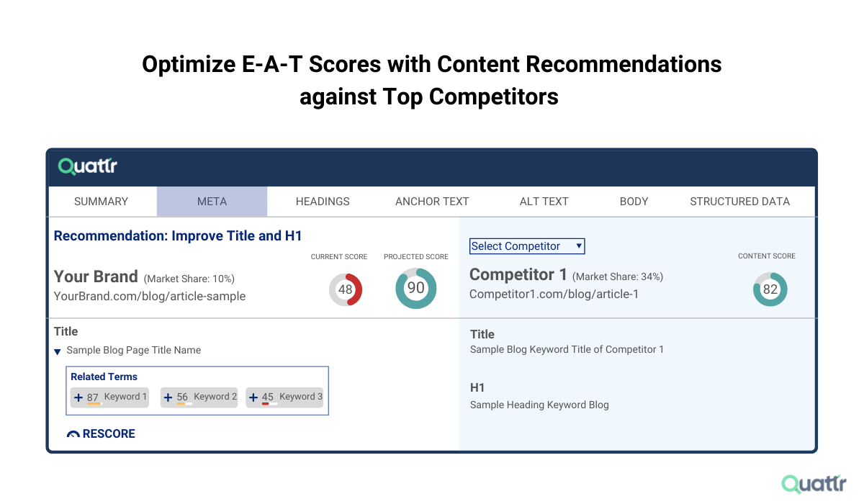Click the projected score 90 donut chart
This screenshot has width=864, height=504.
416,289
